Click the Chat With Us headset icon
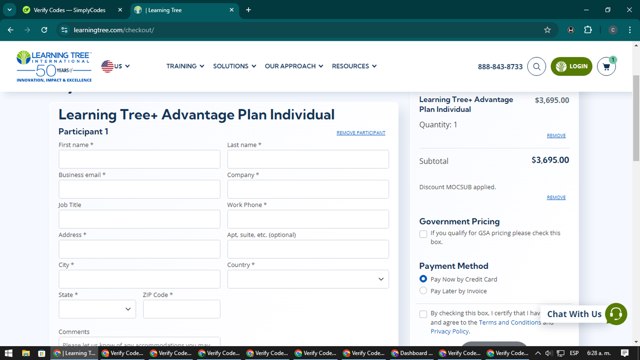This screenshot has height=360, width=640. click(x=616, y=314)
